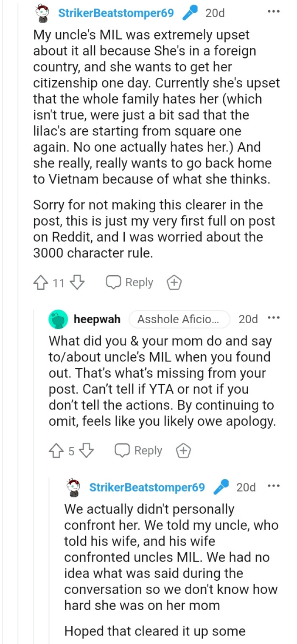Open StrikerBeatstomper69 profile in bottom reply
The image size is (297, 644).
(147, 487)
